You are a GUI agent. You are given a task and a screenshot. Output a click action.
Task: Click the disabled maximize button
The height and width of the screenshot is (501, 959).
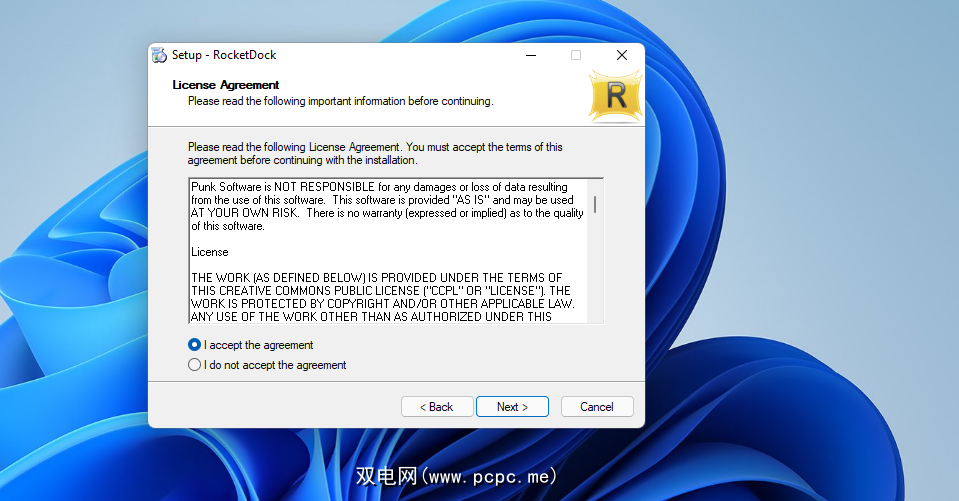click(x=576, y=55)
